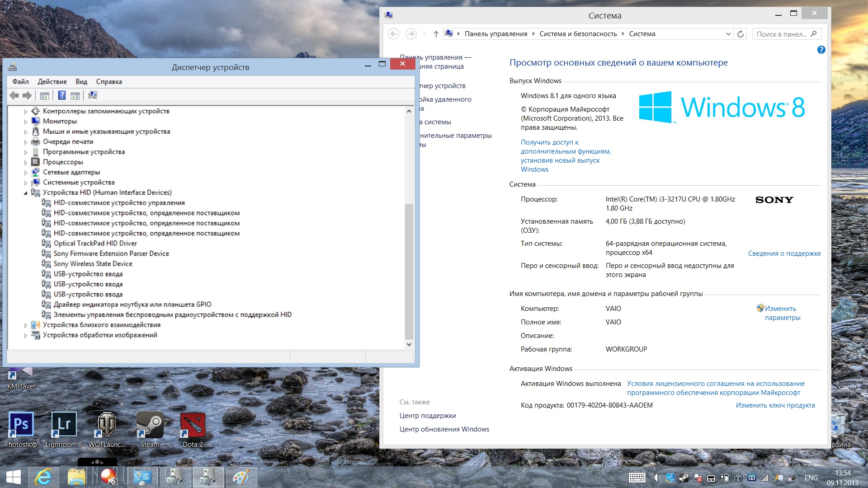Open the address bar history dropdown arrow
This screenshot has height=488, width=868.
(728, 34)
